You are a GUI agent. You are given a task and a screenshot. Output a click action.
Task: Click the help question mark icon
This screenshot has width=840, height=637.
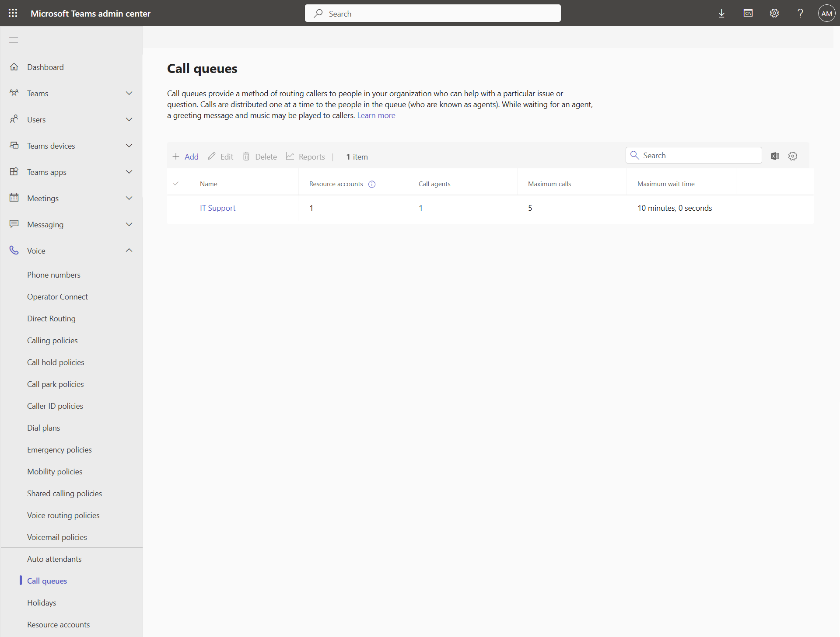coord(800,13)
